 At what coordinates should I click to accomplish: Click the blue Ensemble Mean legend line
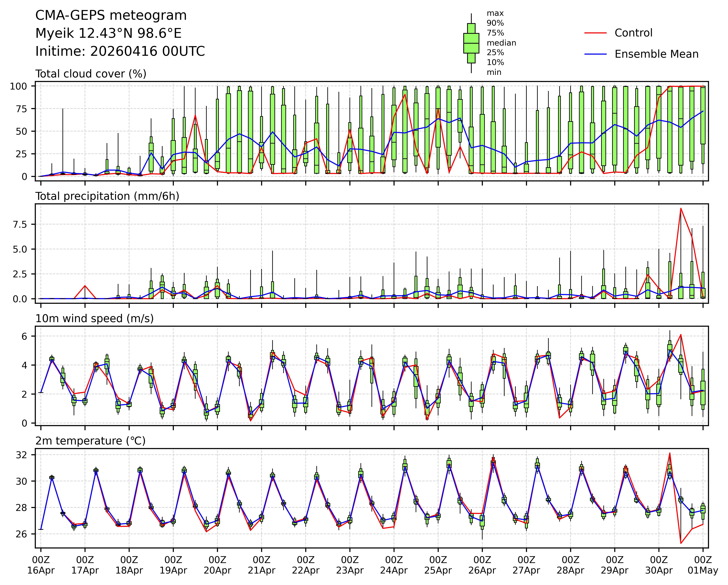595,54
